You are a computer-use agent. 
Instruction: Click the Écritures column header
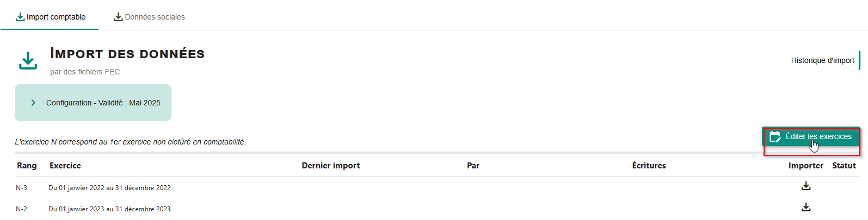(649, 166)
